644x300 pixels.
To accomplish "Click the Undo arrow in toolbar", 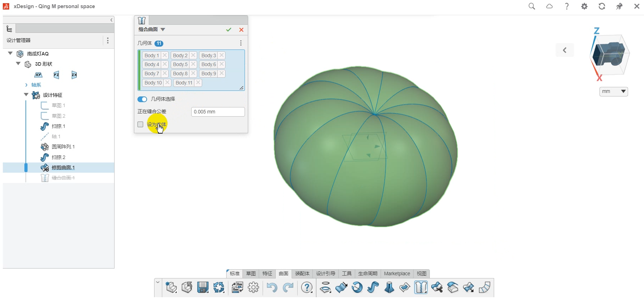I will (x=271, y=287).
